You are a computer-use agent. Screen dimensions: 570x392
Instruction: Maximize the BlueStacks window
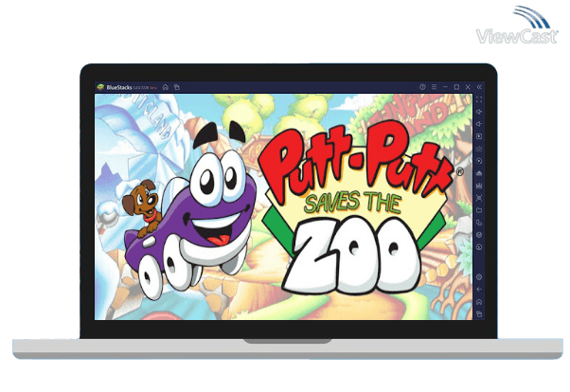[456, 87]
